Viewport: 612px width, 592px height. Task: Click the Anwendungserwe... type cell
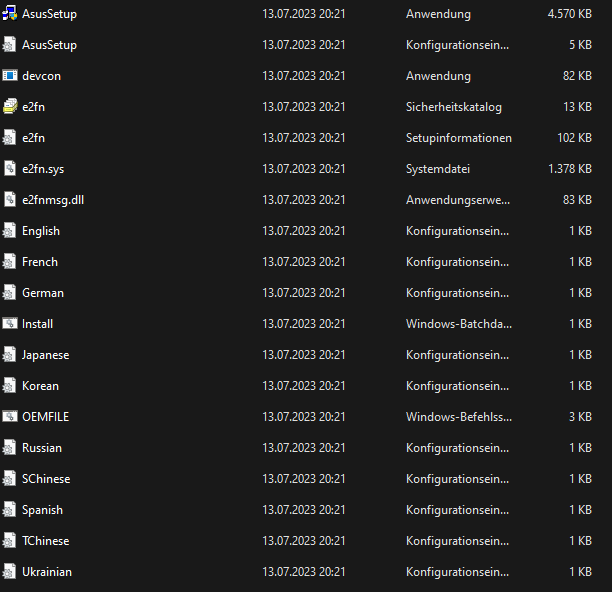(458, 200)
